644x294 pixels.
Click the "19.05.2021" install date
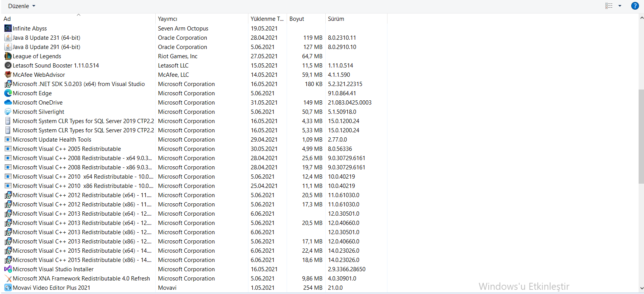coord(264,28)
